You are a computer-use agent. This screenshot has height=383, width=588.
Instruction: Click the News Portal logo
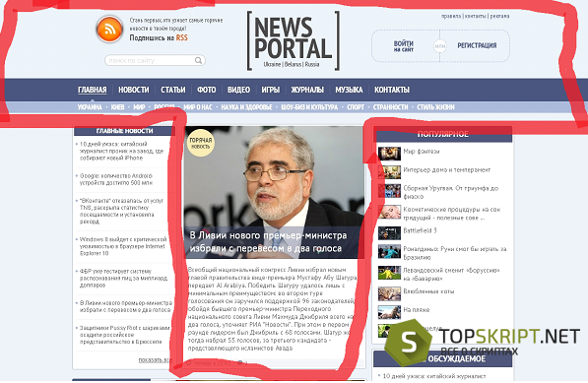(294, 40)
